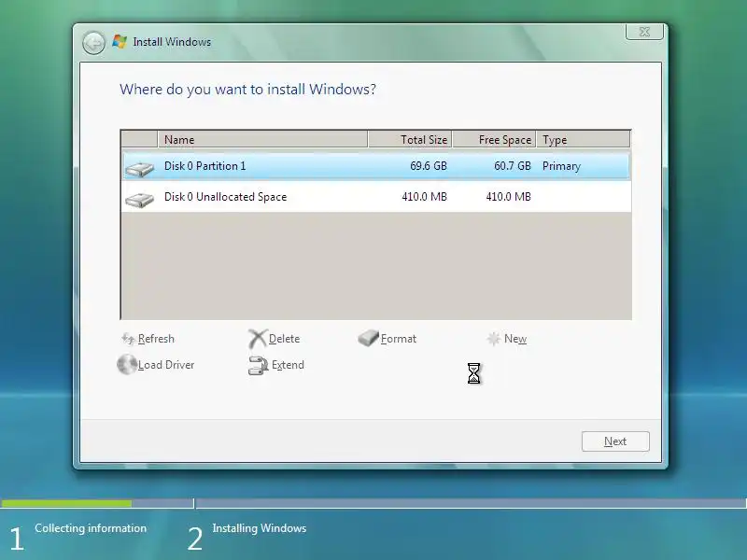Image resolution: width=747 pixels, height=560 pixels.
Task: Choose the Delete link
Action: [284, 339]
